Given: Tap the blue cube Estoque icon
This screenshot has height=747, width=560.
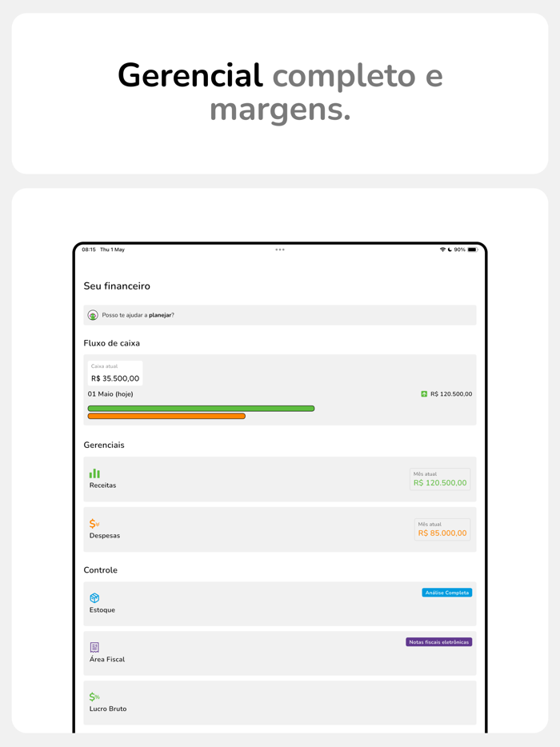Looking at the screenshot, I should pos(96,597).
